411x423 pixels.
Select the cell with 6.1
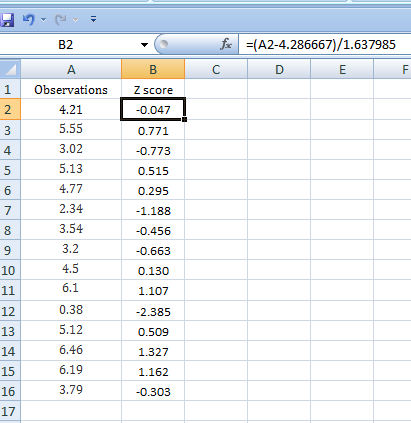pyautogui.click(x=71, y=290)
